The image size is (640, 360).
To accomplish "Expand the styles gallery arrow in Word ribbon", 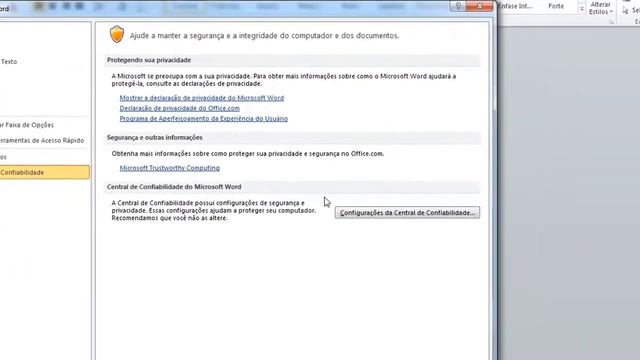I will [x=582, y=9].
